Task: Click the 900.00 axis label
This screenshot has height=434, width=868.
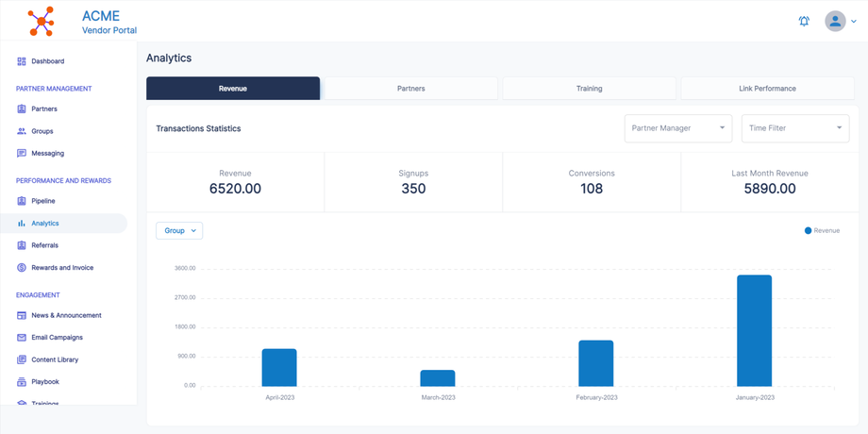Action: point(187,356)
